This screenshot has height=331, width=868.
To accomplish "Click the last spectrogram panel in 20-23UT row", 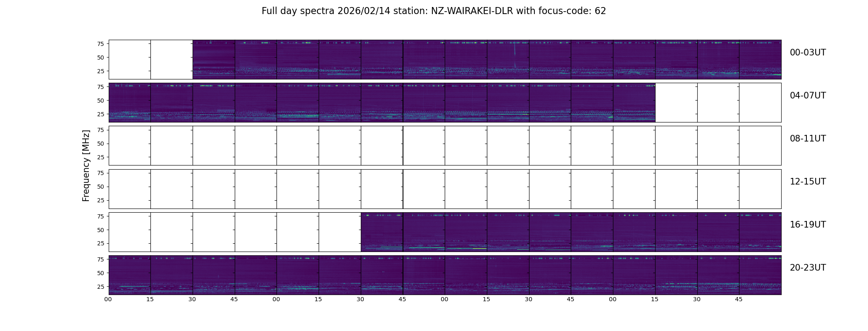I will pos(760,275).
